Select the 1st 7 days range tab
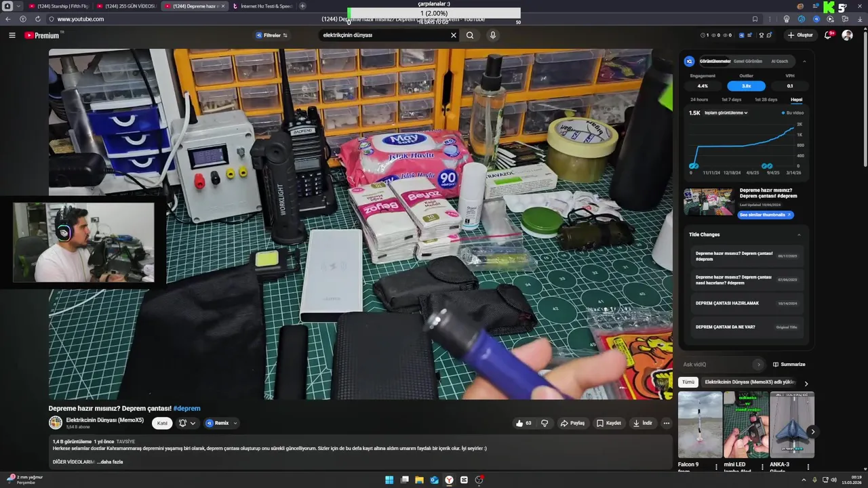The image size is (868, 488). pyautogui.click(x=731, y=100)
